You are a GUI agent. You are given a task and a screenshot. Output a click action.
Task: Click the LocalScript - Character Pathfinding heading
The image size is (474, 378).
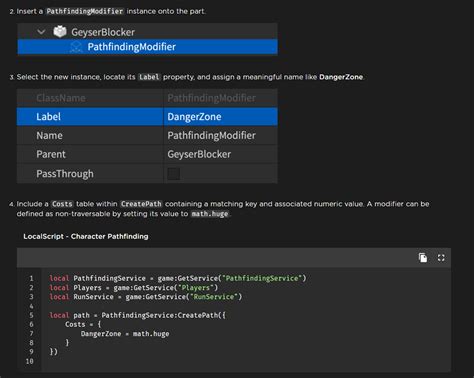coord(86,236)
